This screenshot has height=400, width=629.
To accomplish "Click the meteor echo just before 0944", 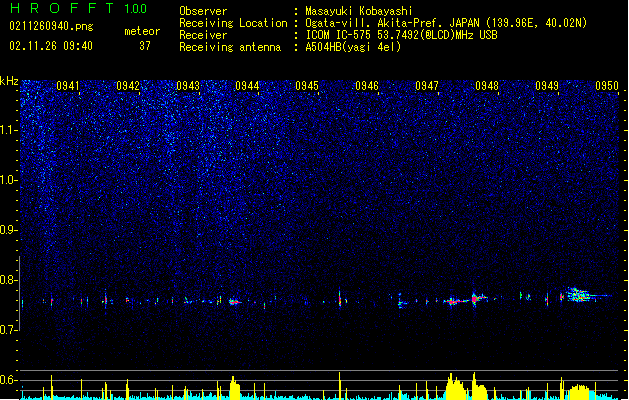I will tap(235, 302).
